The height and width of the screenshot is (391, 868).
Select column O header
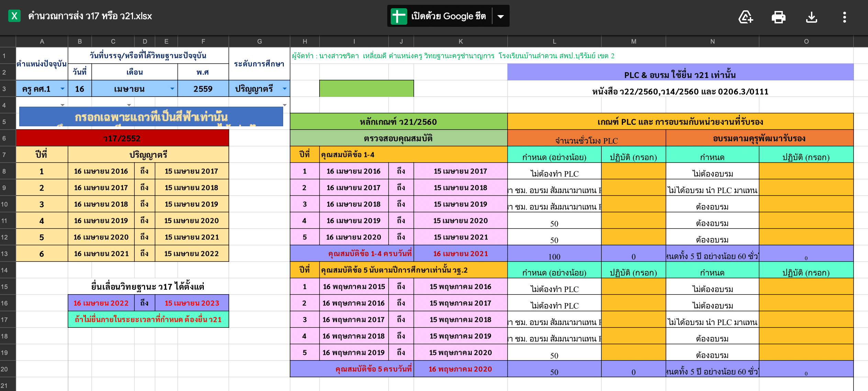tap(806, 41)
